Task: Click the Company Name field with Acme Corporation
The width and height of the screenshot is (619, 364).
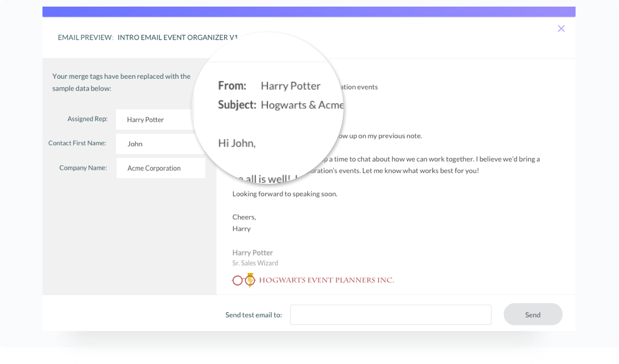Action: point(160,168)
